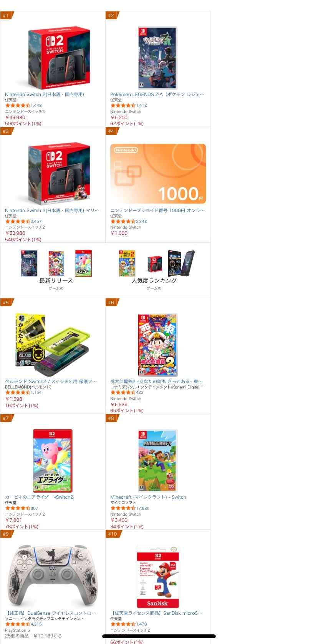The width and height of the screenshot is (318, 644).
Task: Open the ベルモンド Switch2 保護フィルム link
Action: (x=51, y=381)
